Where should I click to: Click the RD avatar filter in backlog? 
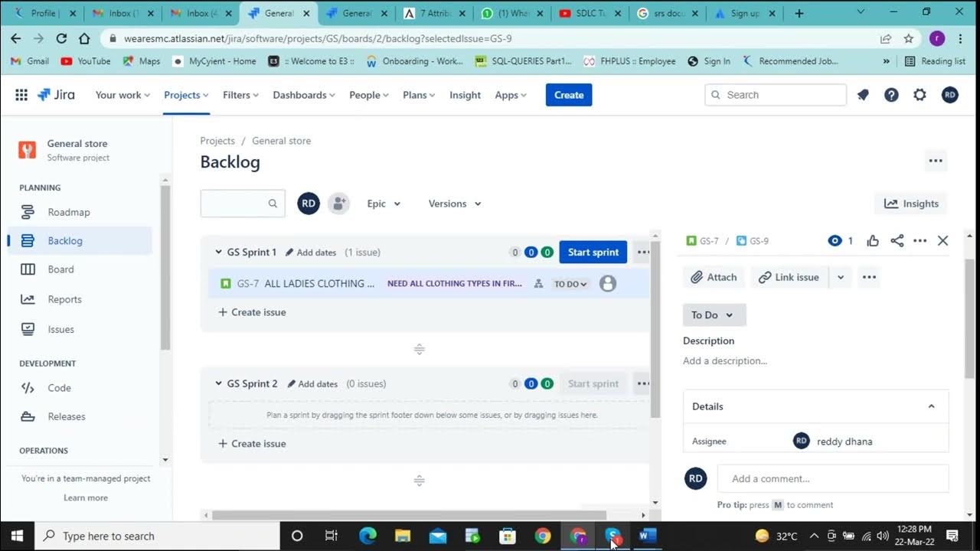tap(309, 204)
